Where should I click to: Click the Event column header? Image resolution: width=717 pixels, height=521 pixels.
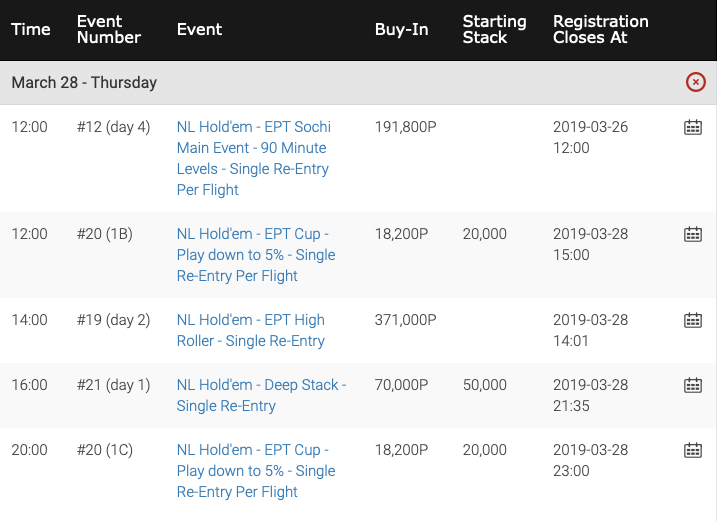199,29
